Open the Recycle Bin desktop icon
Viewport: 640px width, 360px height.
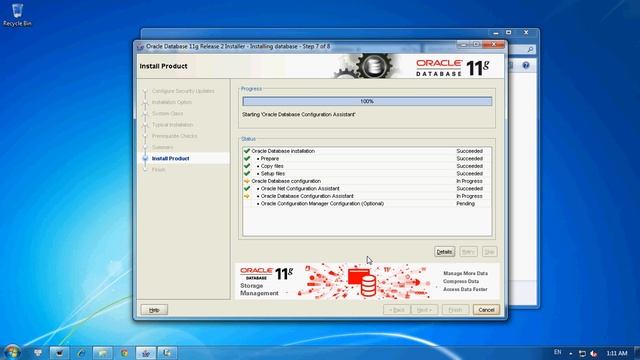[x=17, y=15]
